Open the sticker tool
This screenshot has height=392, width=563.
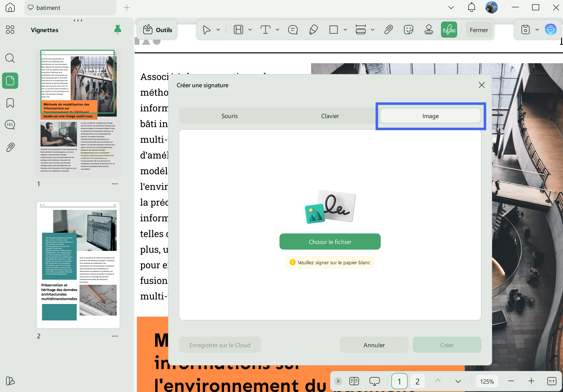coord(409,30)
